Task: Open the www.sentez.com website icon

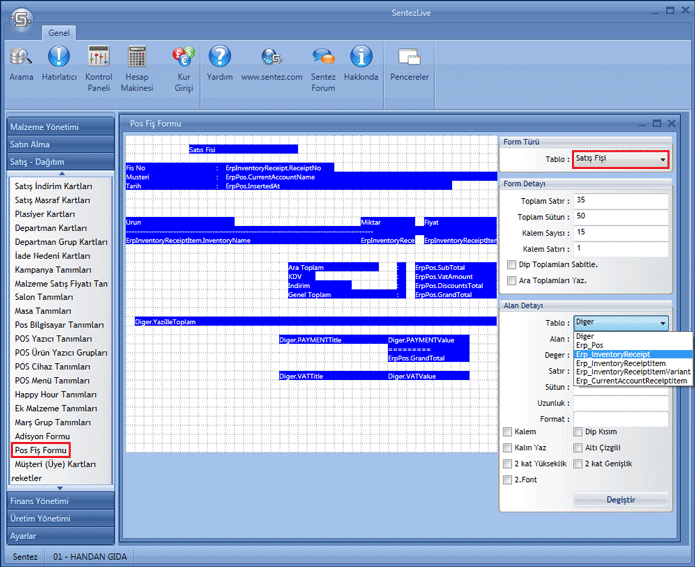Action: pos(271,58)
